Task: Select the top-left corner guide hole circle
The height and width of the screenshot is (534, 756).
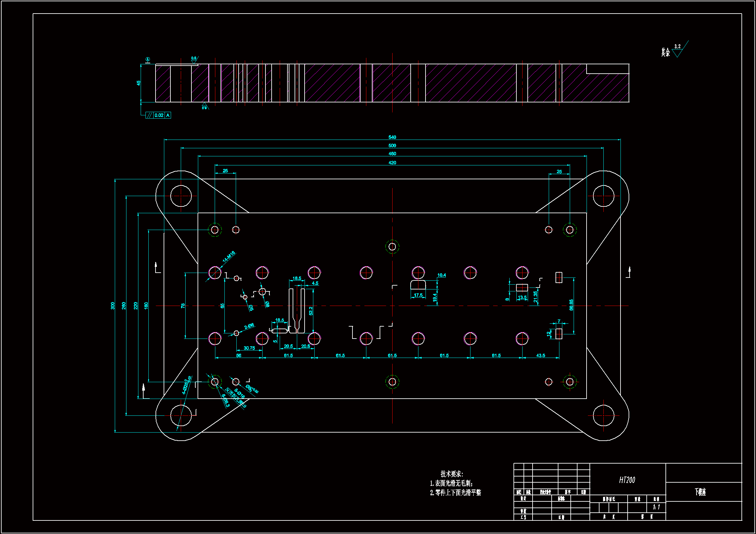Action: 181,196
